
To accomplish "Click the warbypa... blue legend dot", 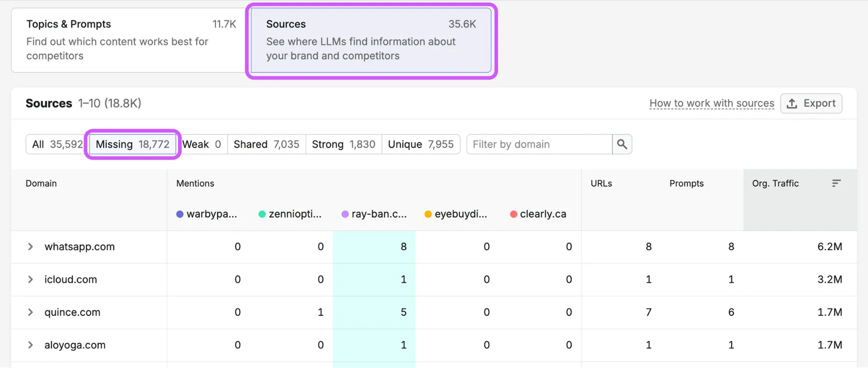I will pyautogui.click(x=180, y=214).
